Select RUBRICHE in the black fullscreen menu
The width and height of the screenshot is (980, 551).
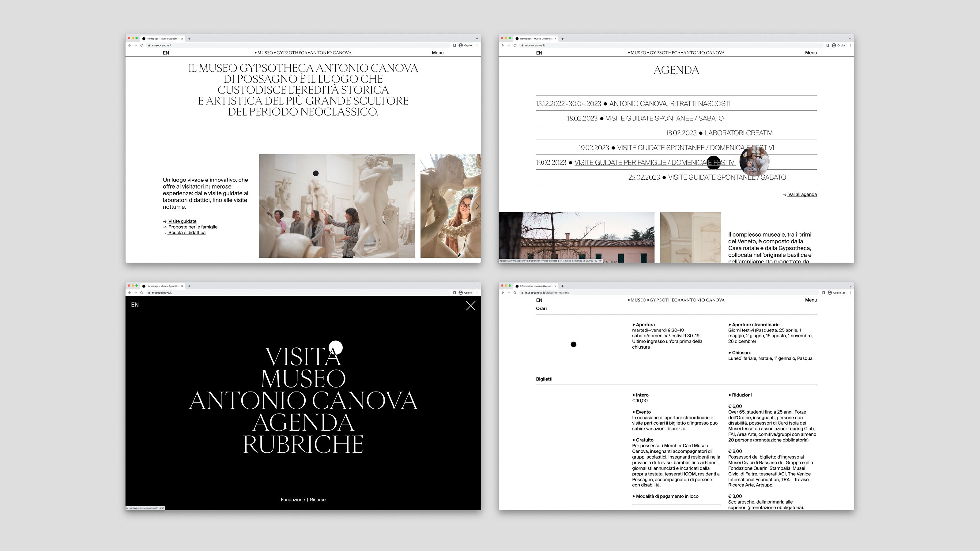point(303,444)
